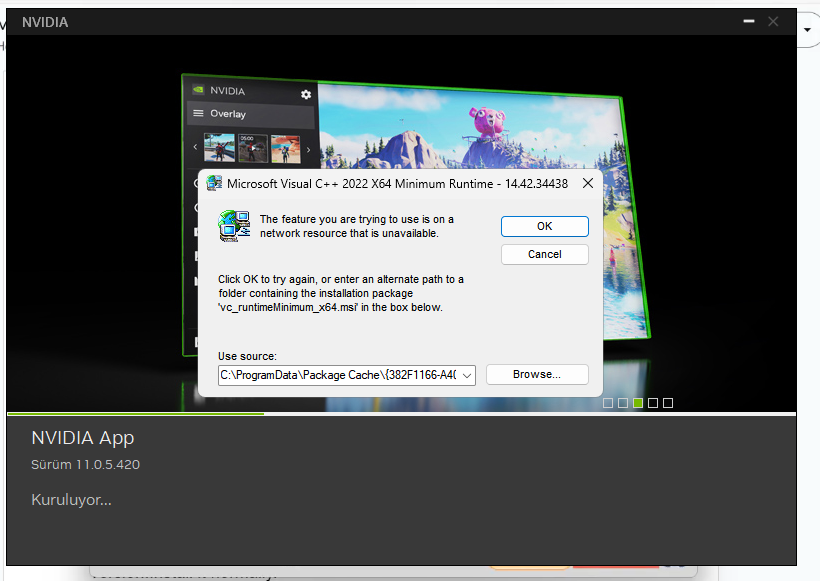
Task: Select the active green slideshow indicator
Action: click(x=637, y=403)
